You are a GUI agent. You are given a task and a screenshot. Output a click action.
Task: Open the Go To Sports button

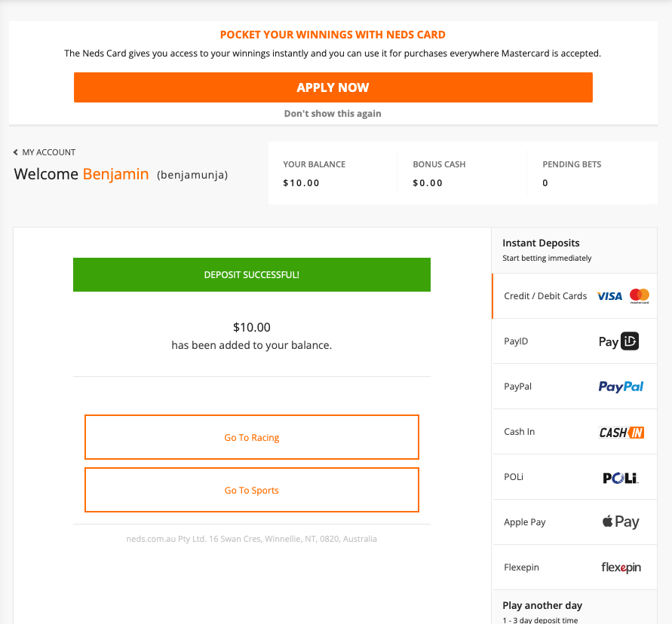click(252, 490)
